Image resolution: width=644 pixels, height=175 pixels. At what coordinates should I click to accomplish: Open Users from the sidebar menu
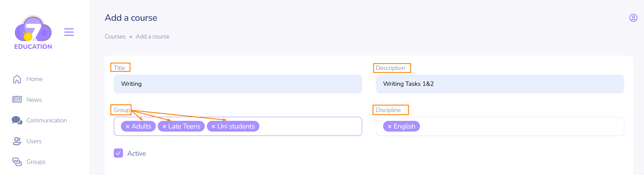tap(34, 141)
